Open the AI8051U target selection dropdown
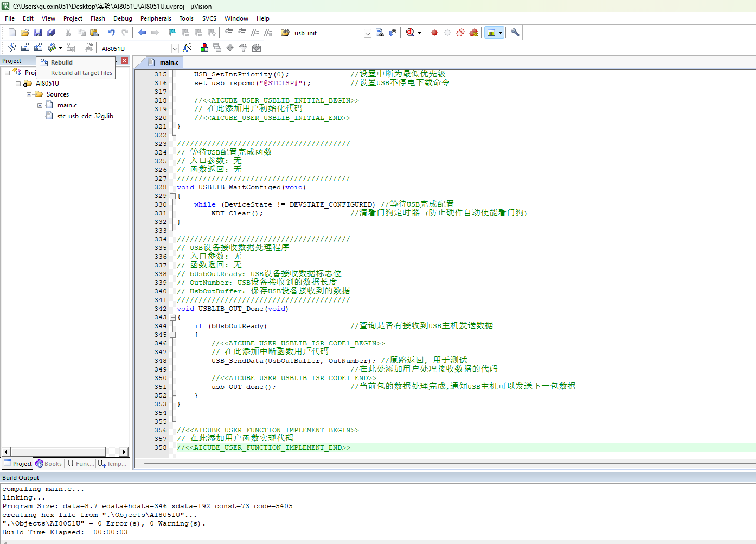This screenshot has width=756, height=544. (x=175, y=48)
